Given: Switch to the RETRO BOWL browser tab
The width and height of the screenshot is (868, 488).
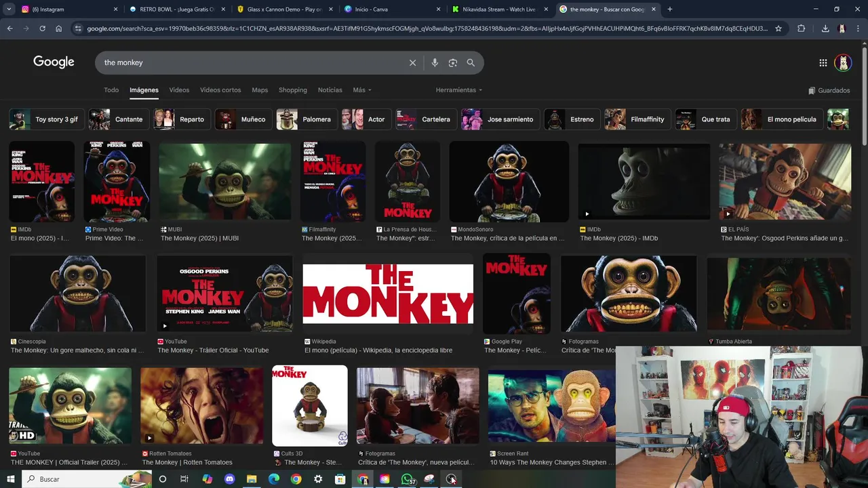Looking at the screenshot, I should (176, 9).
